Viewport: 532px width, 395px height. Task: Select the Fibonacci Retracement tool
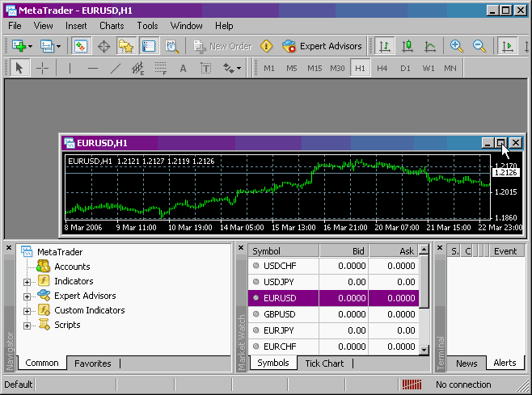point(160,68)
